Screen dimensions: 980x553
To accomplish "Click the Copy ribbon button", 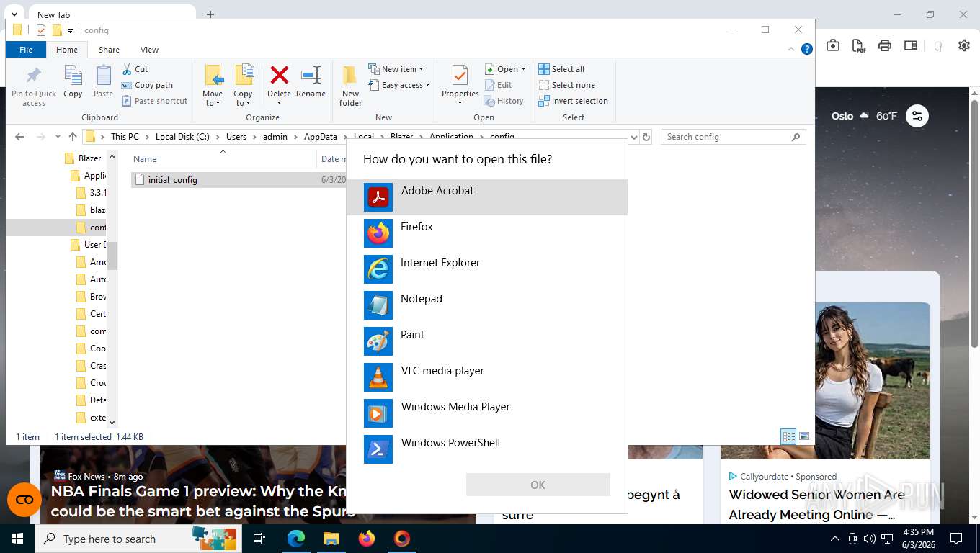I will tap(73, 81).
